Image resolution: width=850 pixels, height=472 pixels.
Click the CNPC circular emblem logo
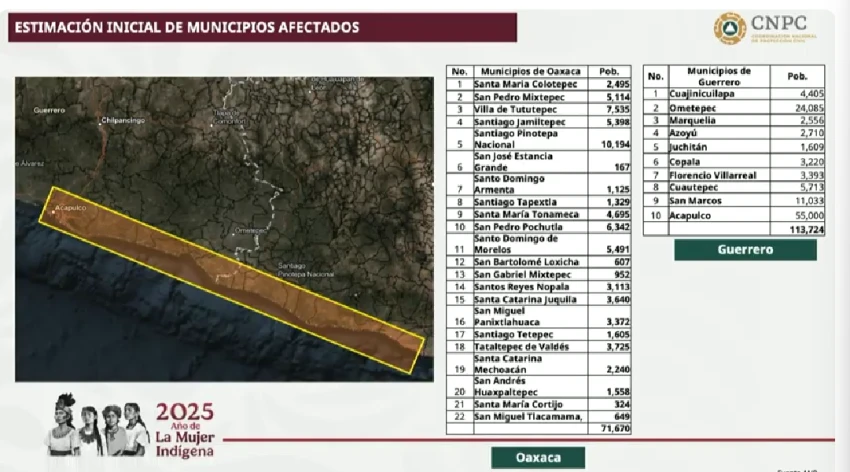[x=729, y=28]
